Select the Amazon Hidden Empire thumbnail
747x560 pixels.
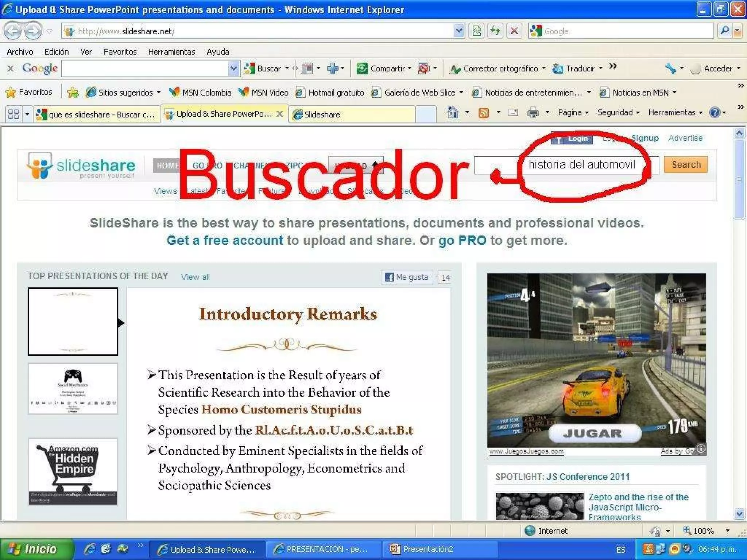click(x=73, y=472)
